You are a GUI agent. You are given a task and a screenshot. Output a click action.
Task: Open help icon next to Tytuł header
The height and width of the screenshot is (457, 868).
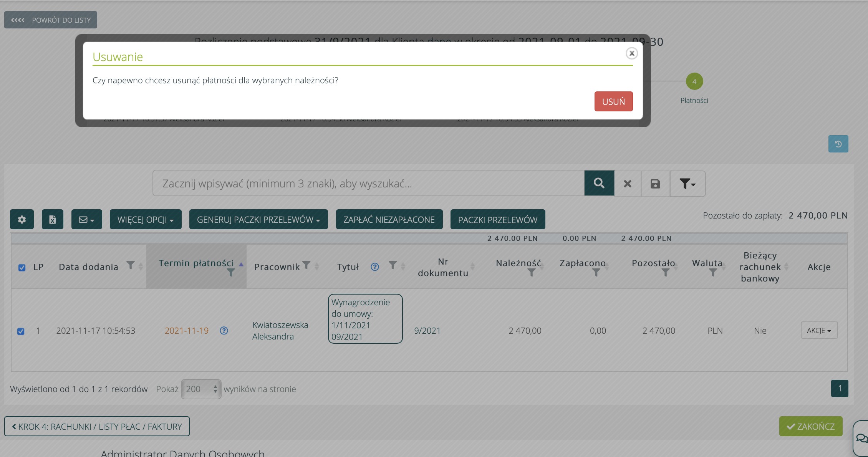(x=375, y=267)
